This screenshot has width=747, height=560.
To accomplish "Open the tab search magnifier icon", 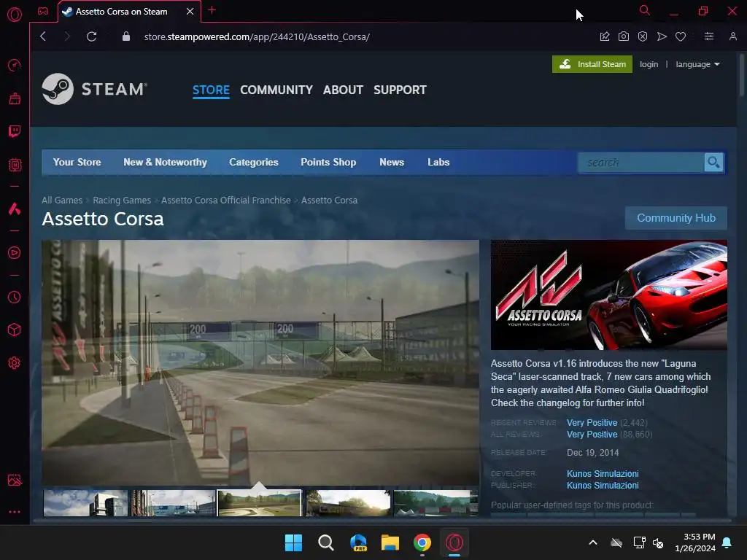I will tap(645, 10).
